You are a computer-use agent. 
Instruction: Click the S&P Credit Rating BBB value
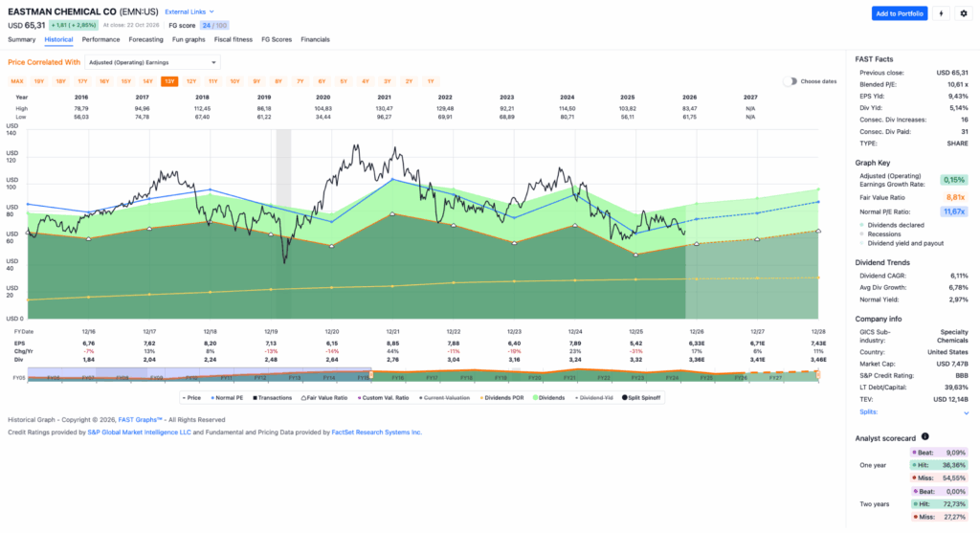(961, 375)
